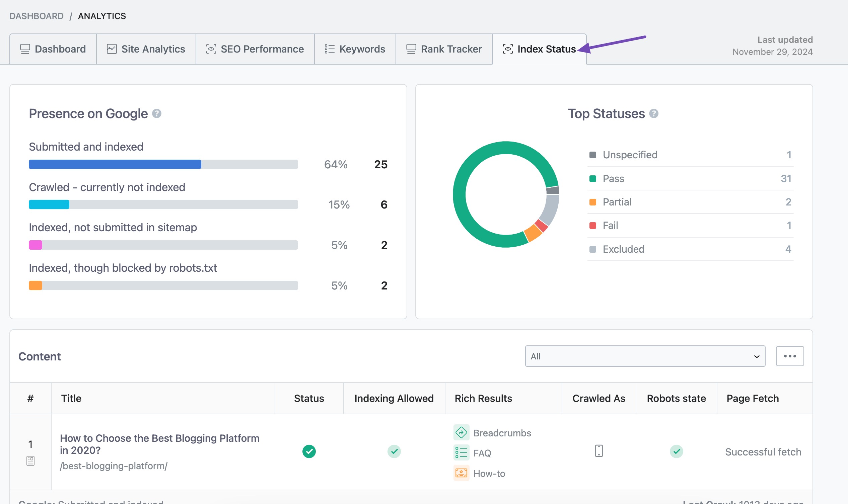The image size is (848, 504).
Task: Click the Breadcrumbs rich result icon
Action: 461,433
